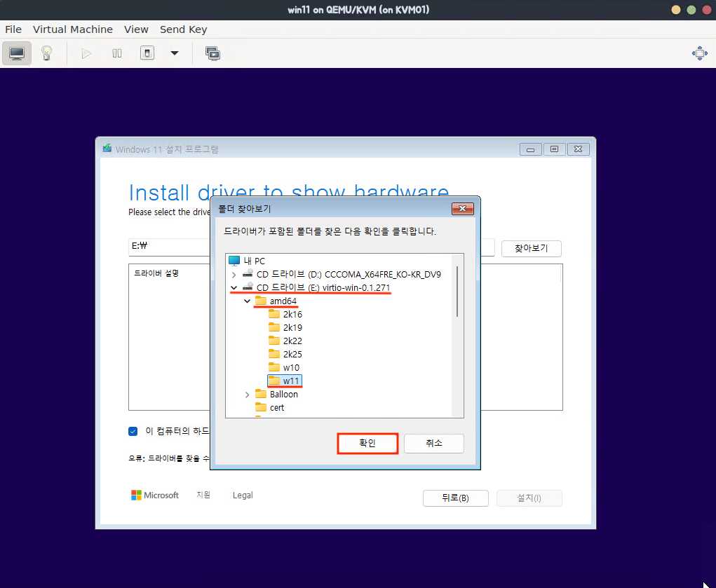Select 내 PC in folder tree
The image size is (716, 588).
(x=254, y=261)
